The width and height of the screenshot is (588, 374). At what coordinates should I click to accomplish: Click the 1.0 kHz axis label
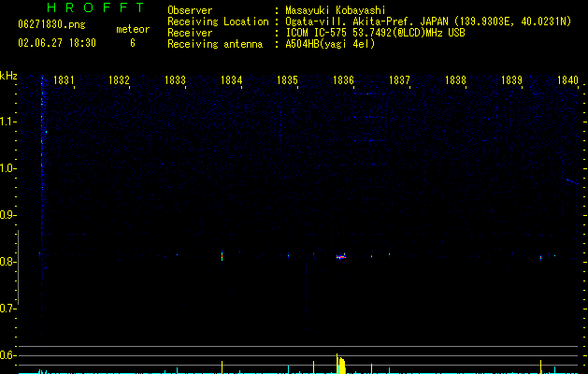[x=7, y=168]
